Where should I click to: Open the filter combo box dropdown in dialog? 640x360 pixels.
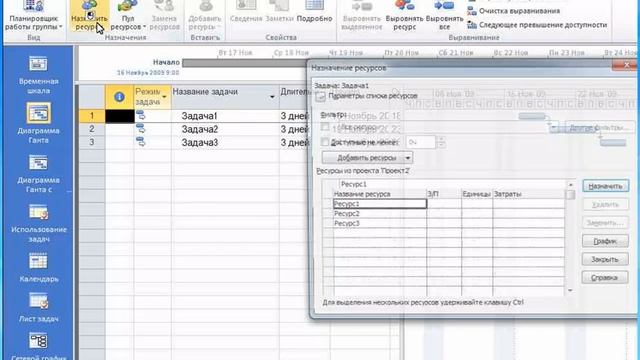point(553,127)
